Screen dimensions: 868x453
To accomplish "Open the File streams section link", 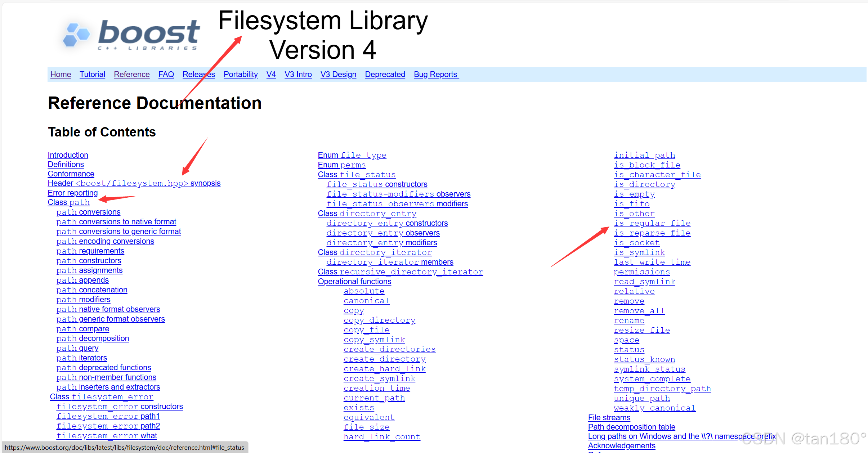I will coord(609,418).
